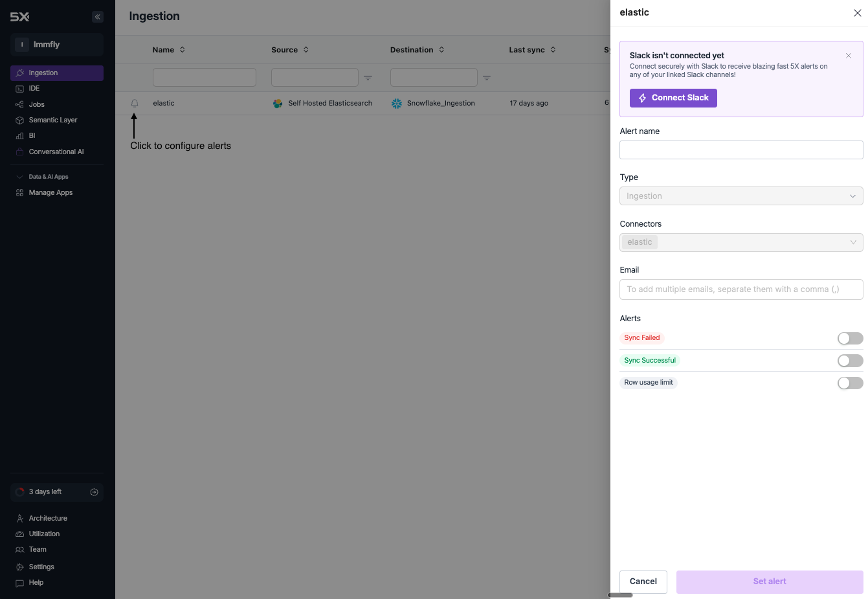Image resolution: width=868 pixels, height=599 pixels.
Task: Enable the Sync Failed alert toggle
Action: click(850, 339)
